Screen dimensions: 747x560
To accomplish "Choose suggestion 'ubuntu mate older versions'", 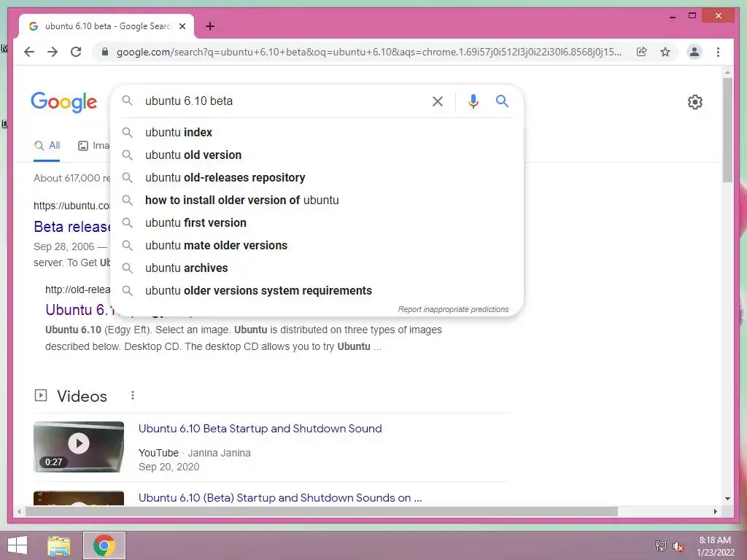I will (x=317, y=245).
